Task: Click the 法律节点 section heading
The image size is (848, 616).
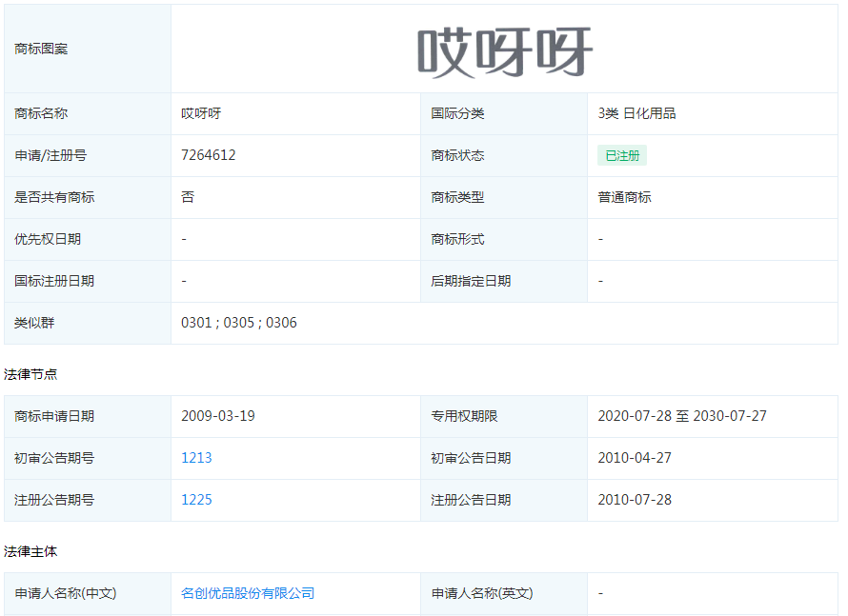Action: point(30,374)
